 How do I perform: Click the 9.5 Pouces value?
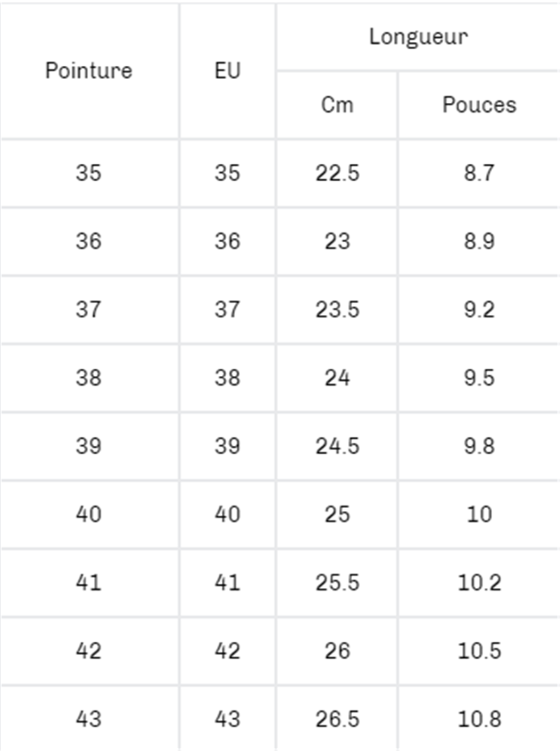click(x=479, y=378)
